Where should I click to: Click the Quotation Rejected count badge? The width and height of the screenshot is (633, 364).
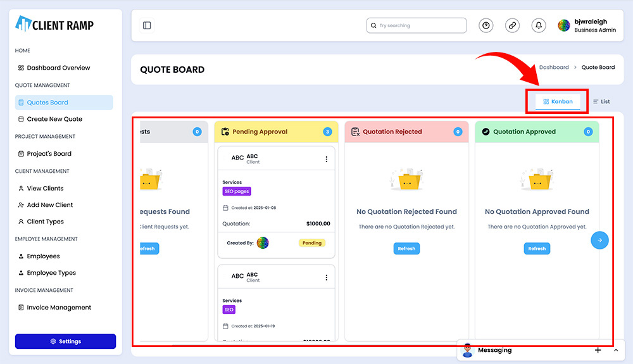458,132
